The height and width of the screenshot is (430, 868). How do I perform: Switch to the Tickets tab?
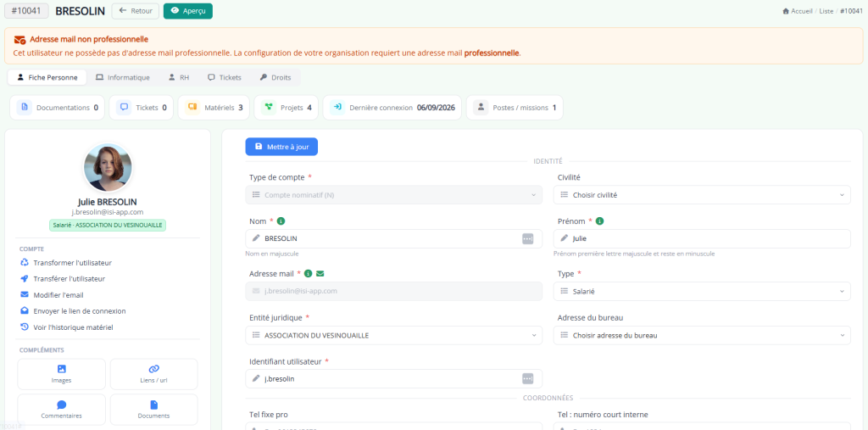tap(224, 77)
